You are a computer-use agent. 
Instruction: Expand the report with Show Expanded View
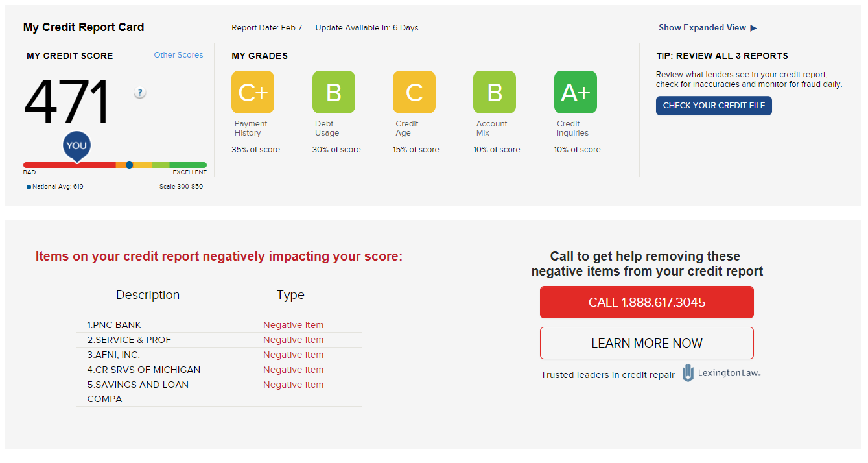point(707,28)
